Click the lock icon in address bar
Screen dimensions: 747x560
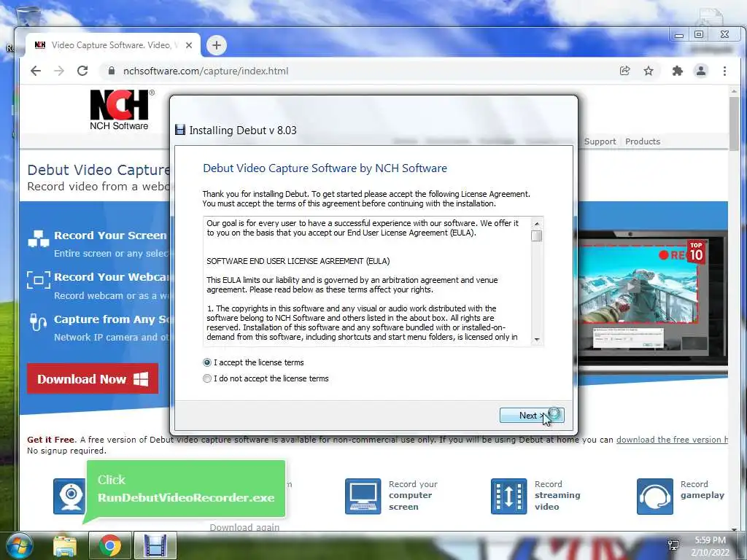coord(112,71)
